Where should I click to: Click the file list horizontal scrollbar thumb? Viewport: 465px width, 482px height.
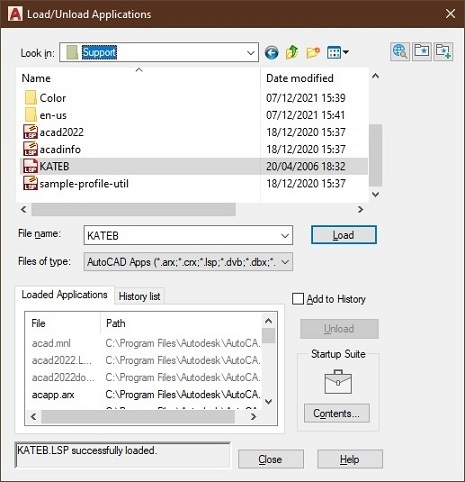pyautogui.click(x=134, y=210)
